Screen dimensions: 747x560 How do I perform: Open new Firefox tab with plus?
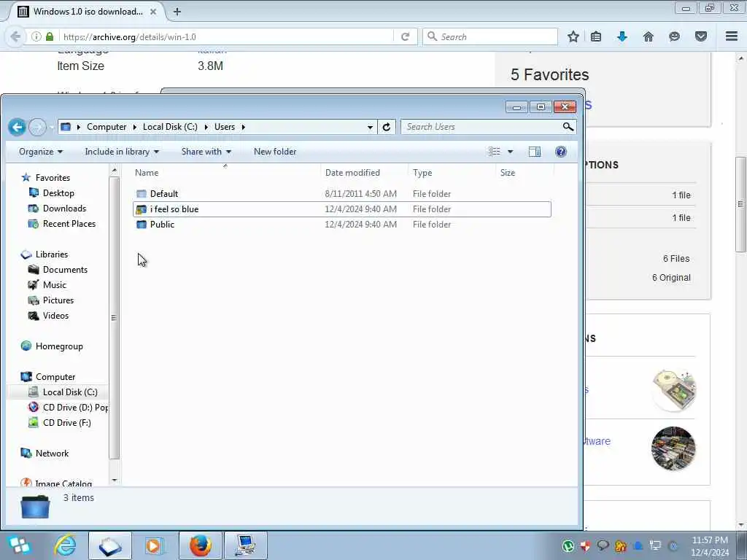click(177, 12)
